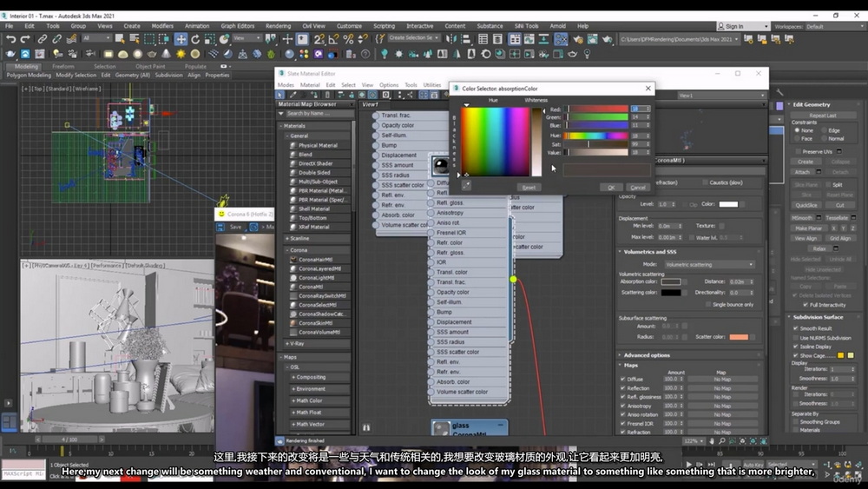
Task: Click OK in the Color Selector
Action: (x=611, y=188)
